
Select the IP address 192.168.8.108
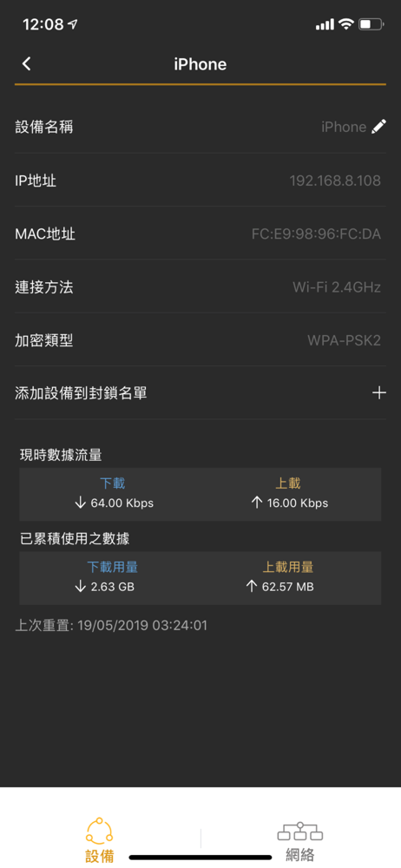tap(335, 181)
